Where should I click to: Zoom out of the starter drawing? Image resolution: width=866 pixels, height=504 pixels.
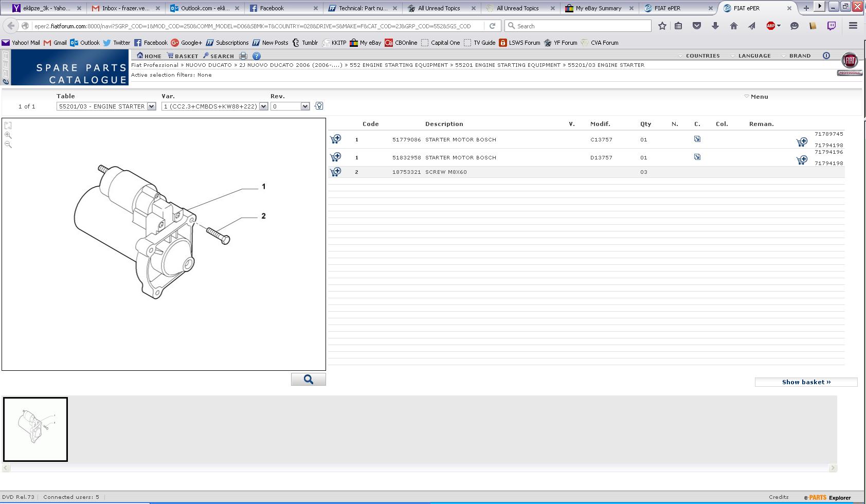[8, 145]
